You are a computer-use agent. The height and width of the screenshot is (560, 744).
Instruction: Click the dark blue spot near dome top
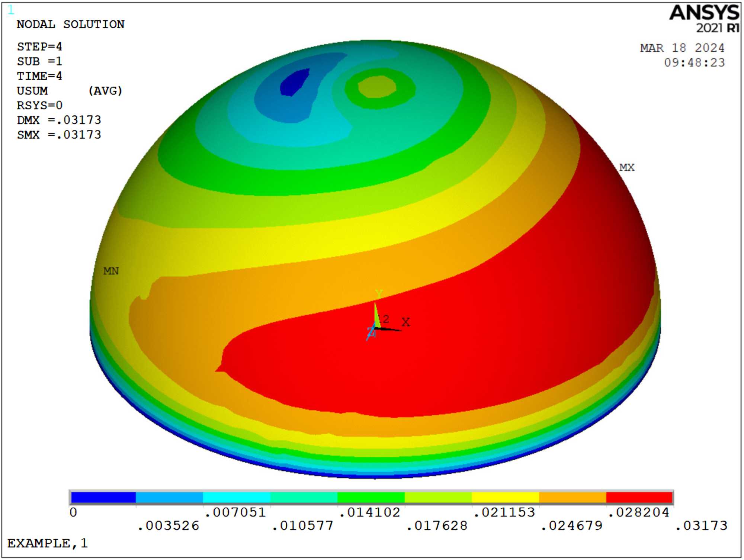pos(294,83)
